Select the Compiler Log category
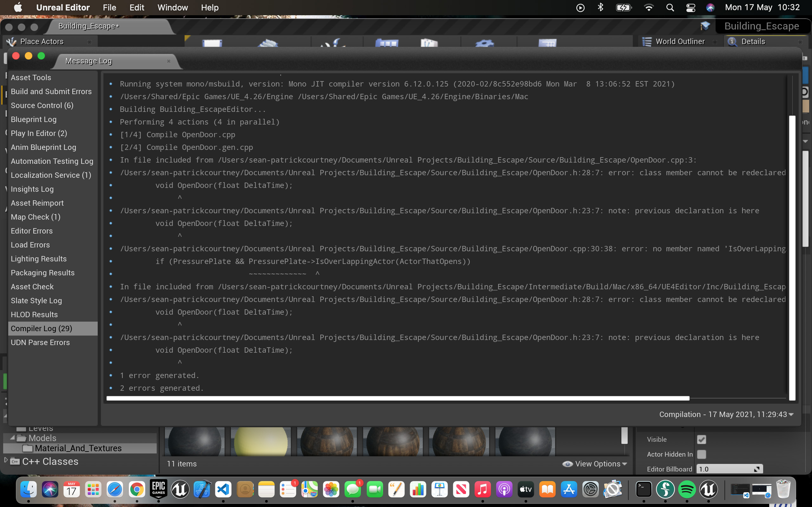Image resolution: width=812 pixels, height=507 pixels. pos(41,328)
